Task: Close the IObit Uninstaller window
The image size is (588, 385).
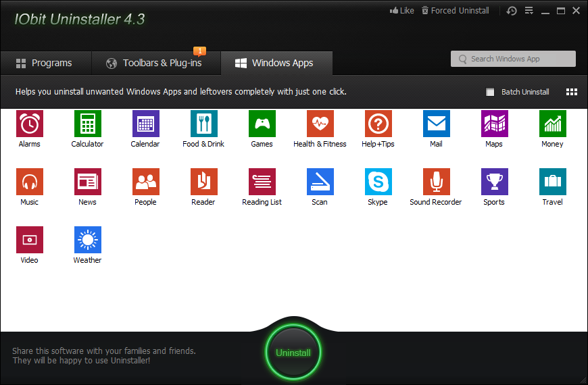Action: tap(577, 11)
